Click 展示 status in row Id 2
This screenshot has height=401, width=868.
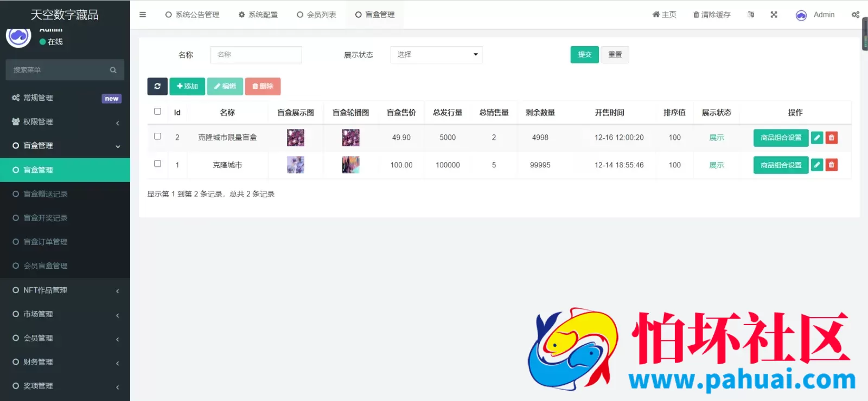coord(716,138)
